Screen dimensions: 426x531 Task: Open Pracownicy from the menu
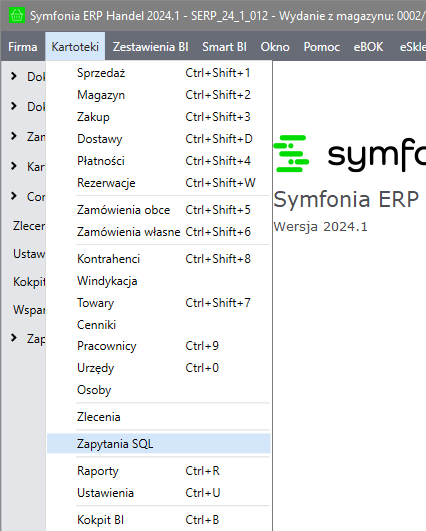(158, 346)
